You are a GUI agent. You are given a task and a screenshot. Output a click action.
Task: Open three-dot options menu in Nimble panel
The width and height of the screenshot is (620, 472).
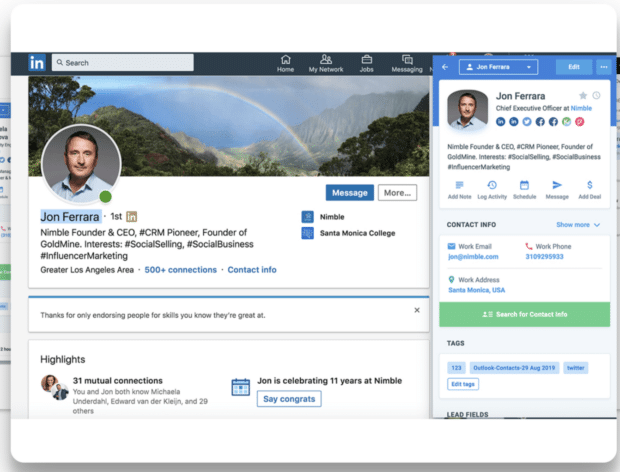point(604,67)
